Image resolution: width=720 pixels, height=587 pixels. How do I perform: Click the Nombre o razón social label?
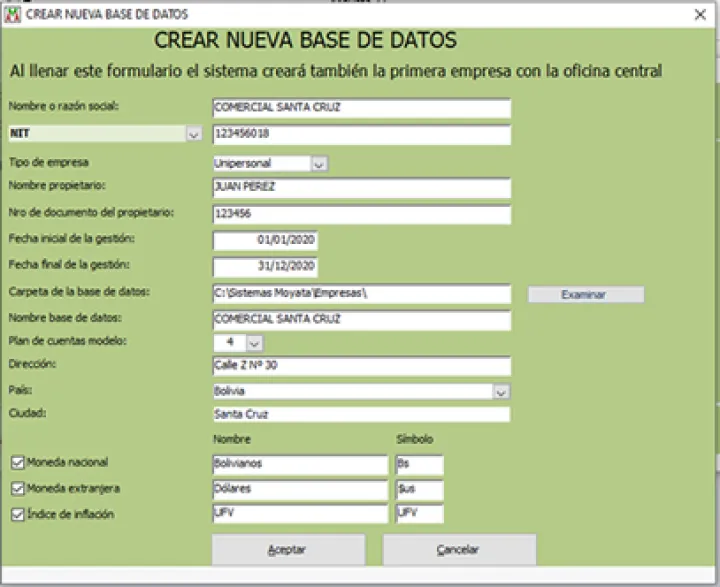click(63, 106)
